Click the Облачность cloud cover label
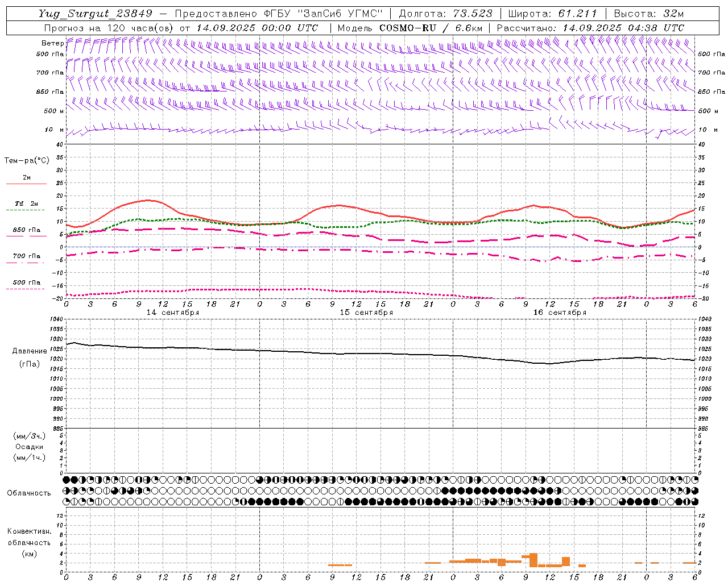Image resolution: width=728 pixels, height=582 pixels. [x=29, y=493]
